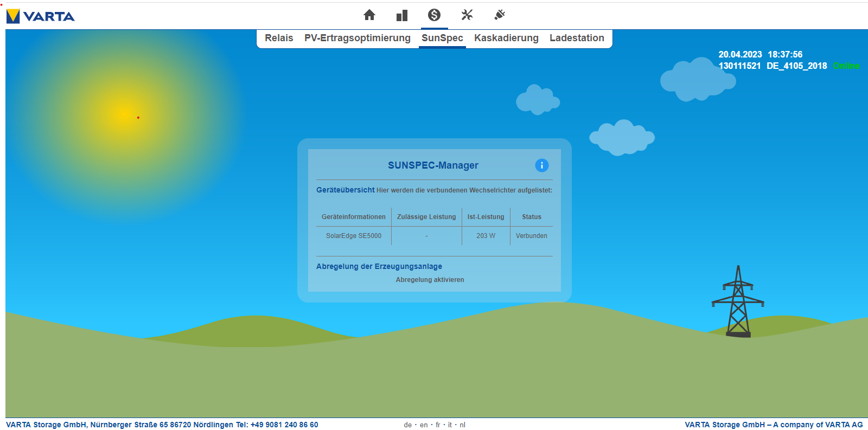Click the VARTA logo
868x430 pixels.
coord(41,16)
